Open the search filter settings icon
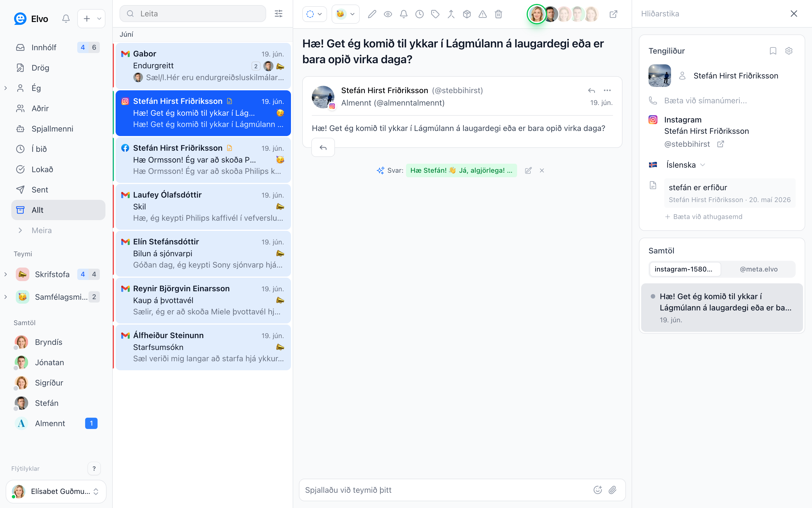 coord(279,14)
